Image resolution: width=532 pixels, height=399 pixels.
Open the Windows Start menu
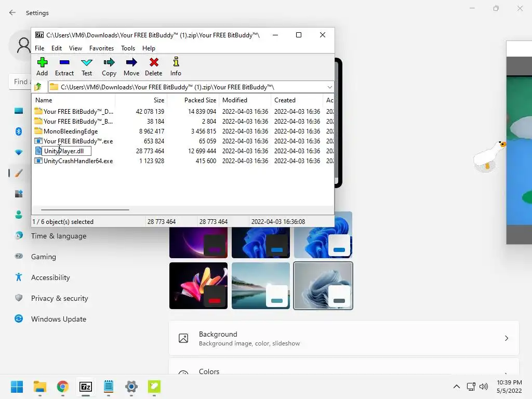(17, 387)
